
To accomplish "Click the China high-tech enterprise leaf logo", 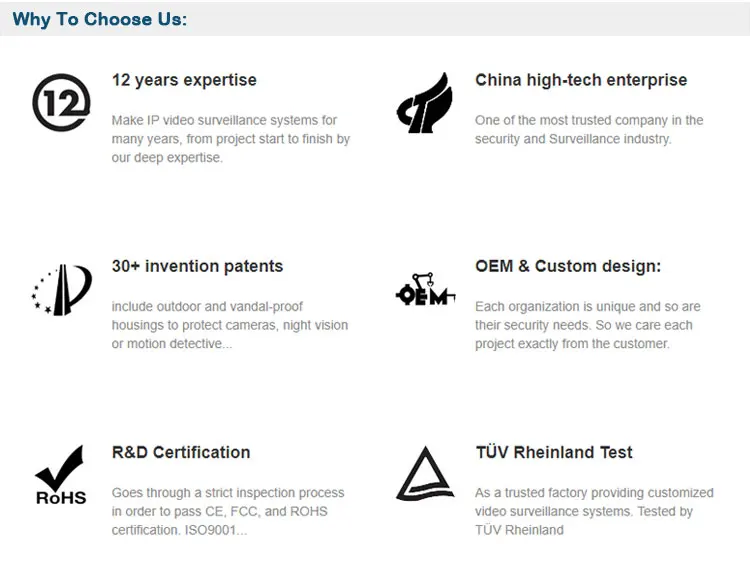I will tap(424, 104).
